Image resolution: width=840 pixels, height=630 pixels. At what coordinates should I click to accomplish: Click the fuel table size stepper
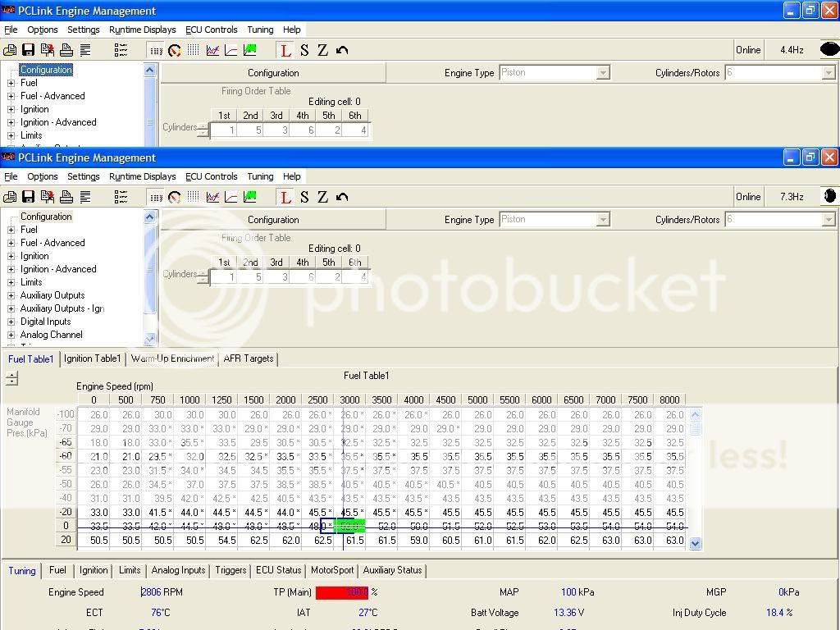coord(11,379)
